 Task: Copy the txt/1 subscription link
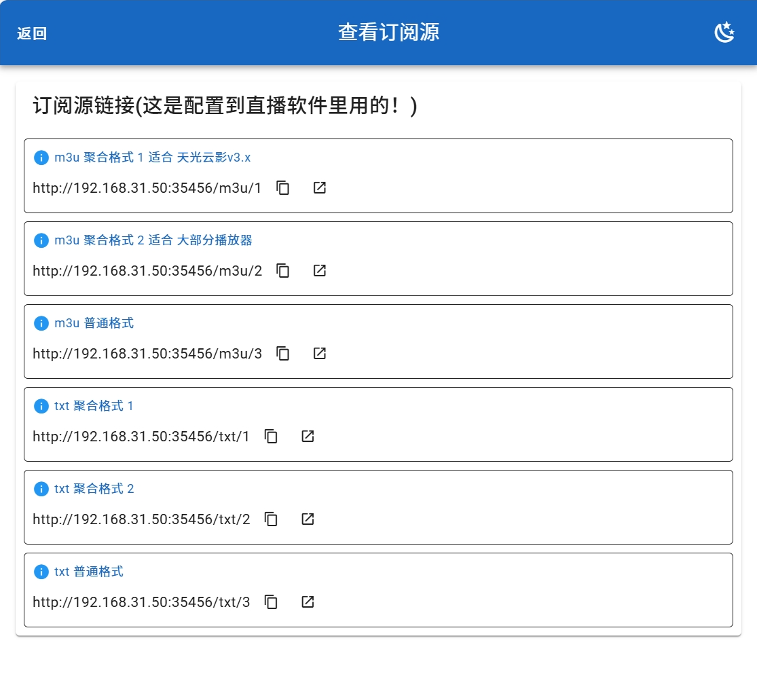[x=272, y=437]
